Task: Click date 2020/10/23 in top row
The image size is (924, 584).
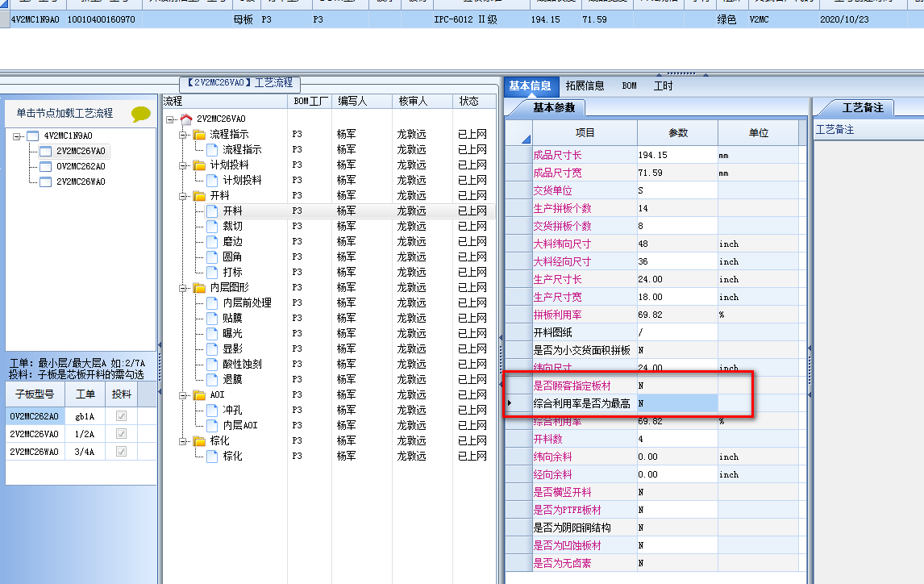Action: (x=844, y=19)
